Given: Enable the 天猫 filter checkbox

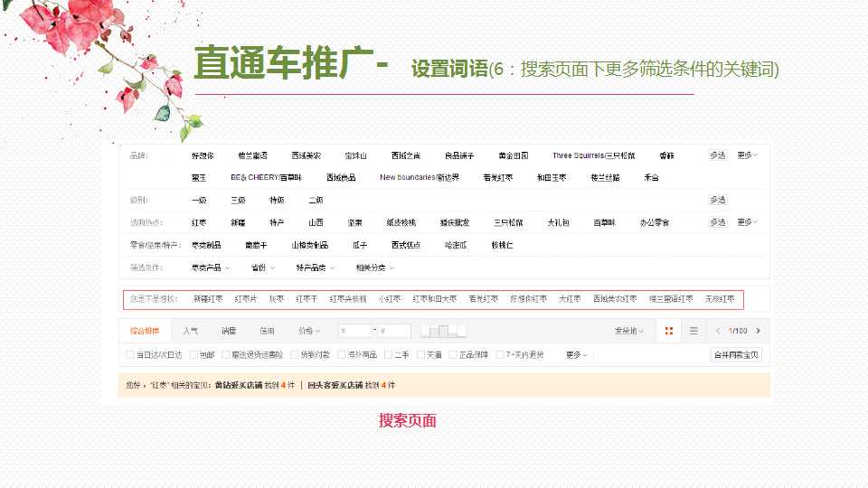Looking at the screenshot, I should tap(422, 355).
